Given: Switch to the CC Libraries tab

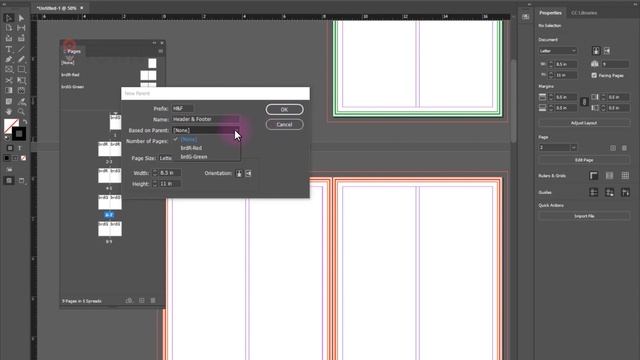Looking at the screenshot, I should coord(584,13).
